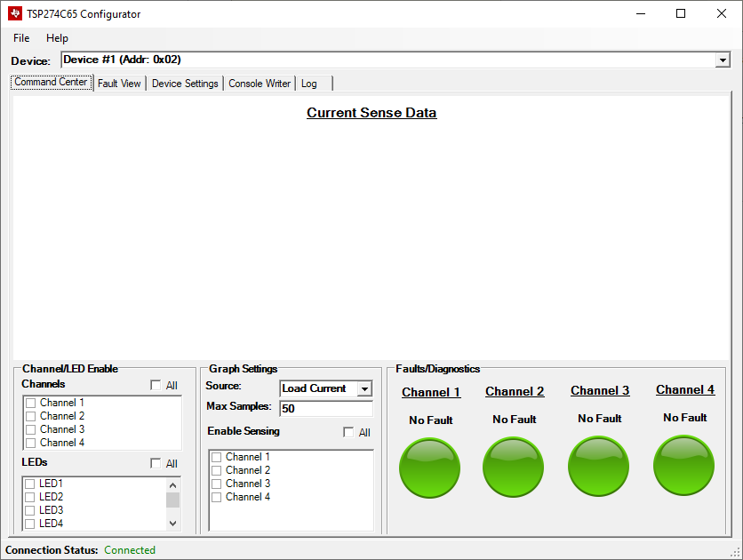This screenshot has height=560, width=743.
Task: Enable the Channel 1 checkbox under Channels
Action: pyautogui.click(x=31, y=404)
